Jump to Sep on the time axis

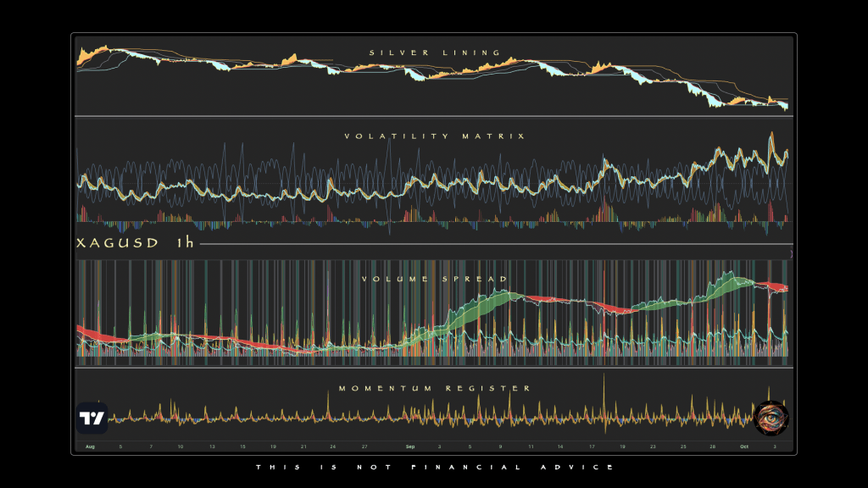(x=410, y=446)
